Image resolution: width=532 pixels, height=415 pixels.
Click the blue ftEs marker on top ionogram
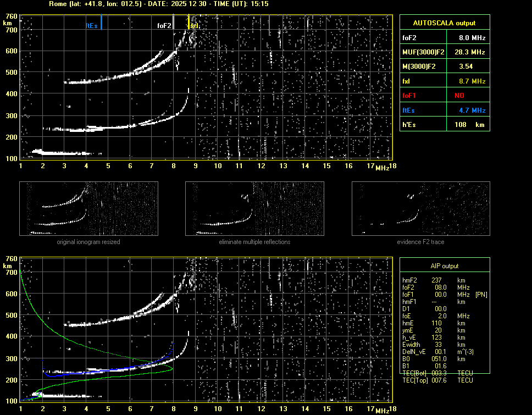coord(102,22)
